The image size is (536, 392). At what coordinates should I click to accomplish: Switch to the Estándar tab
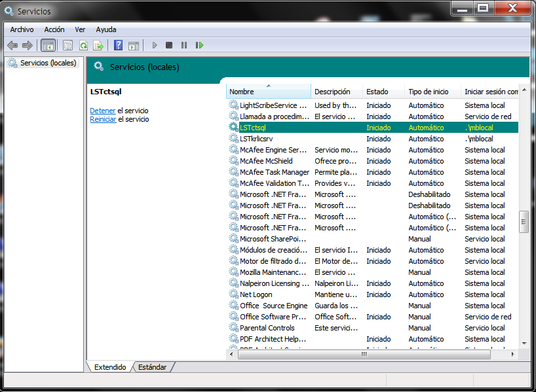(152, 367)
